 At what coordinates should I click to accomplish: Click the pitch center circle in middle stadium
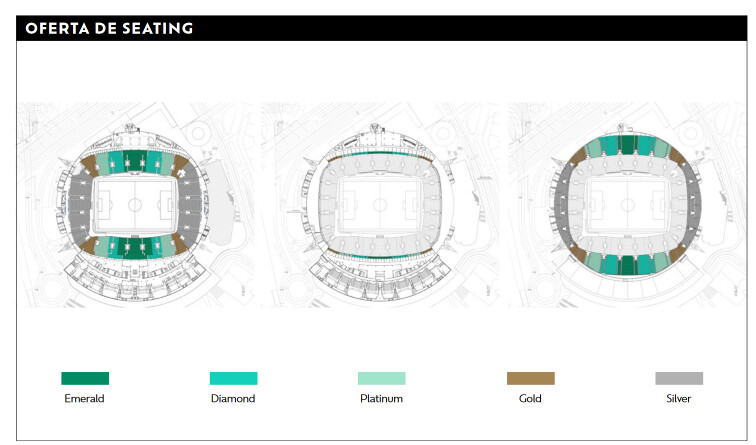click(x=380, y=204)
